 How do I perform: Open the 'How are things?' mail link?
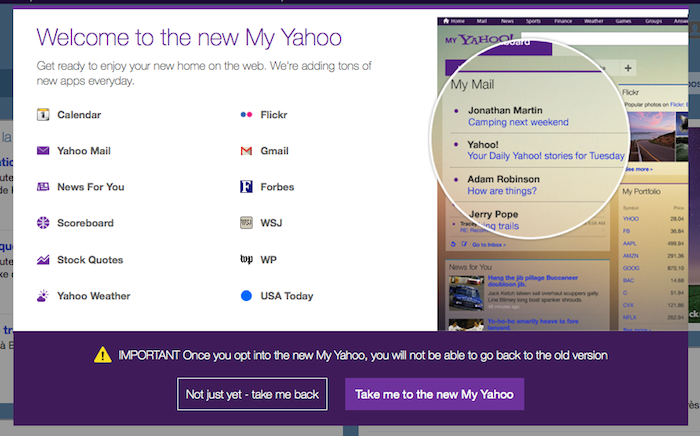pos(502,191)
